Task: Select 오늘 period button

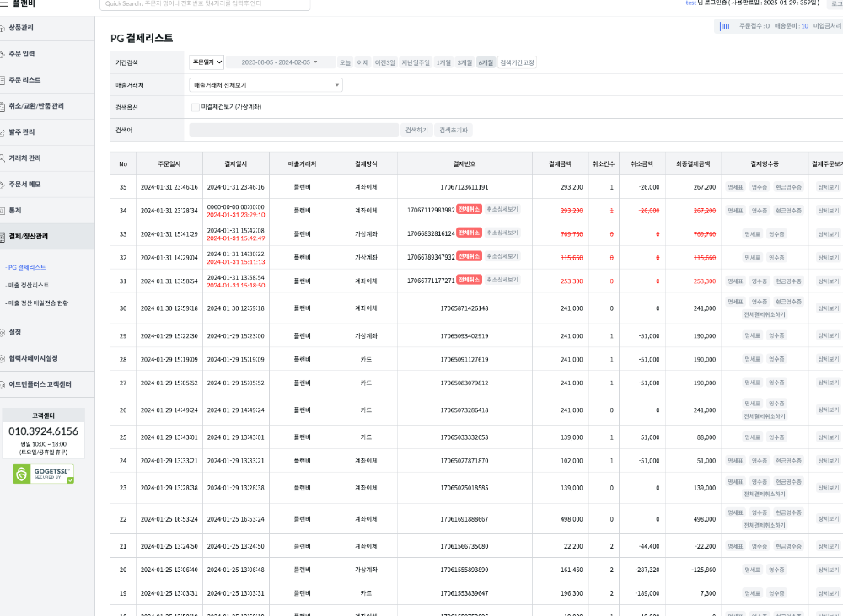Action: (x=345, y=63)
